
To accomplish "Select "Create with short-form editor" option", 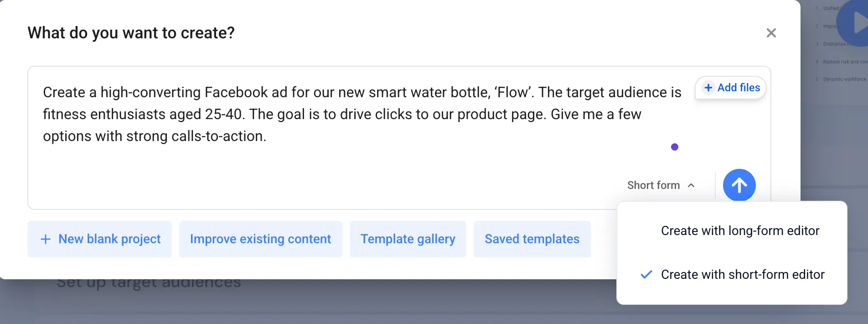I will click(743, 275).
